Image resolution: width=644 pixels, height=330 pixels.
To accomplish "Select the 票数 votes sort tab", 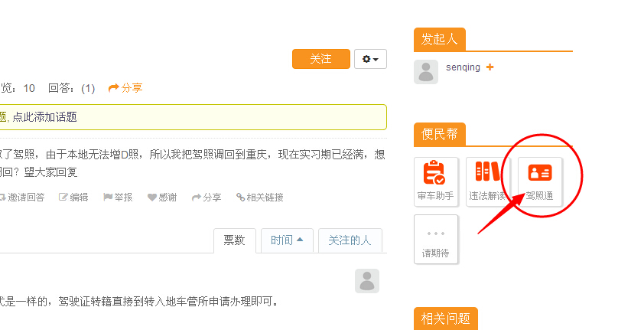I will (x=235, y=240).
